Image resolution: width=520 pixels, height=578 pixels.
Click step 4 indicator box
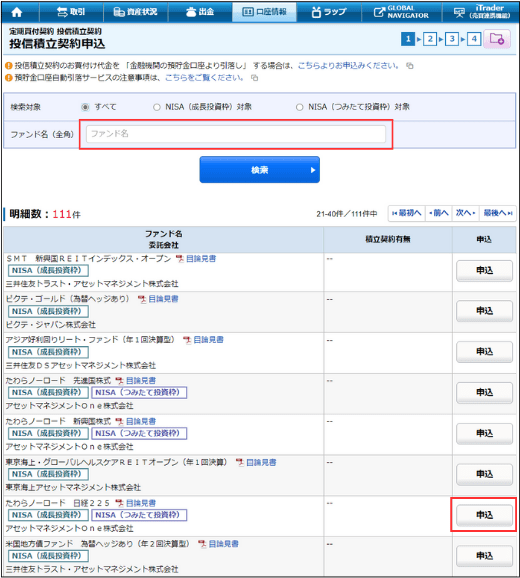point(474,39)
